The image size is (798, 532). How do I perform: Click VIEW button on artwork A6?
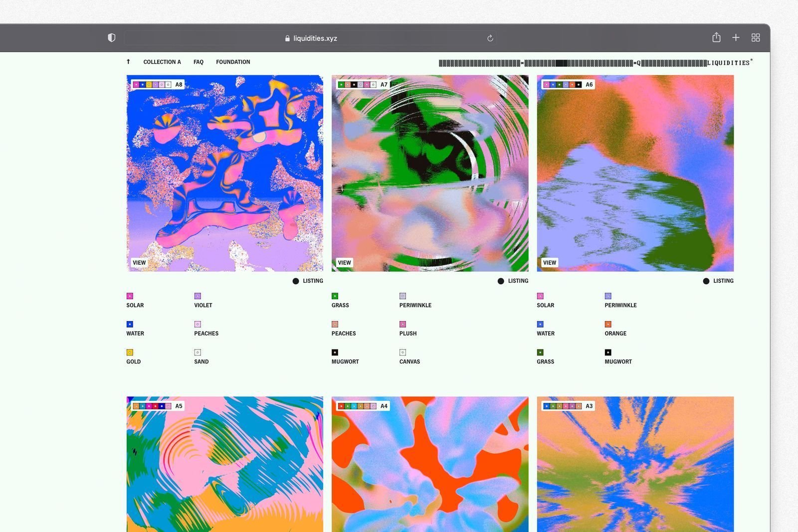(x=550, y=263)
